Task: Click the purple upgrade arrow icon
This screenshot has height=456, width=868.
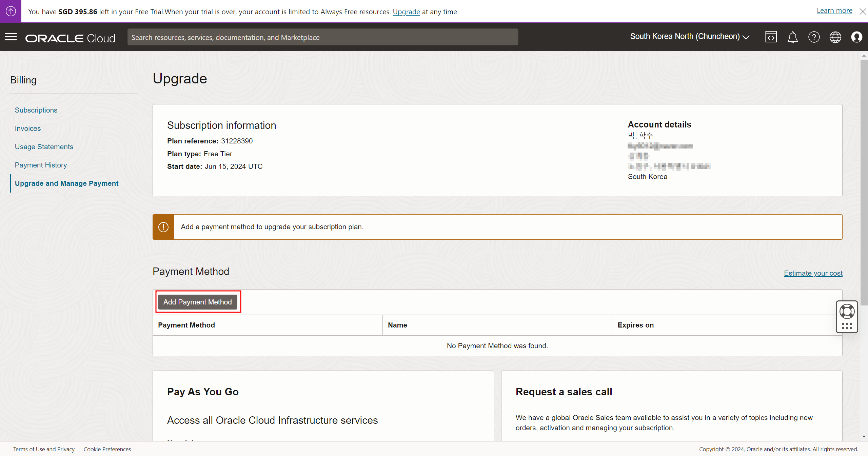Action: click(x=11, y=11)
